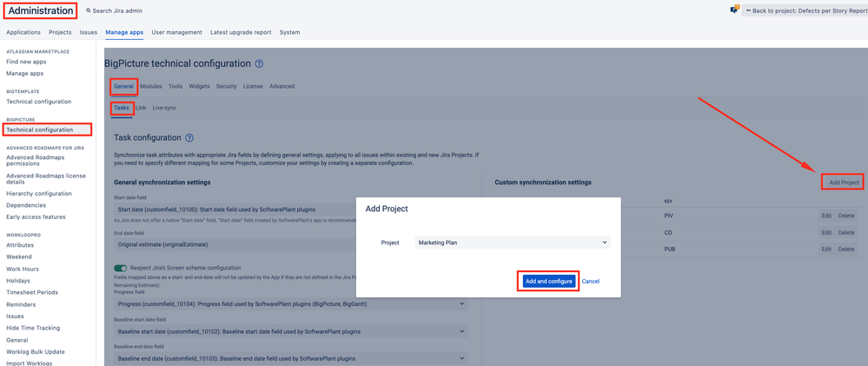Open Early access features link
This screenshot has width=868, height=366.
(36, 216)
